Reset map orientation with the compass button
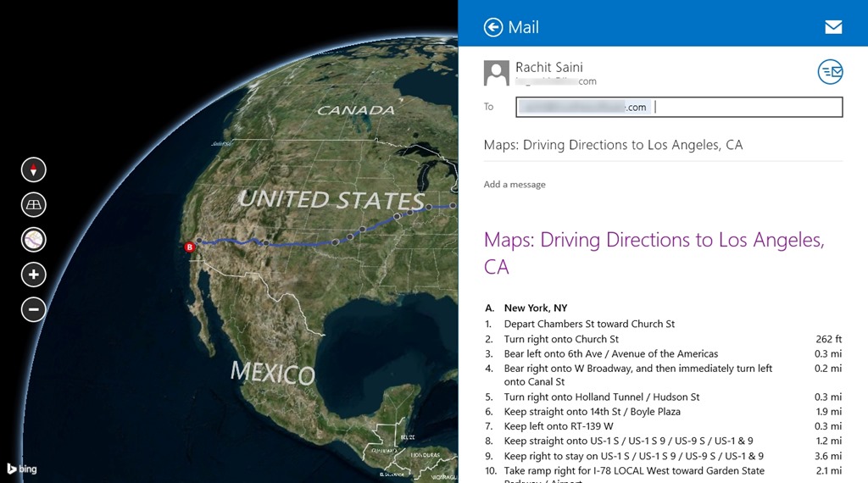 pyautogui.click(x=33, y=170)
